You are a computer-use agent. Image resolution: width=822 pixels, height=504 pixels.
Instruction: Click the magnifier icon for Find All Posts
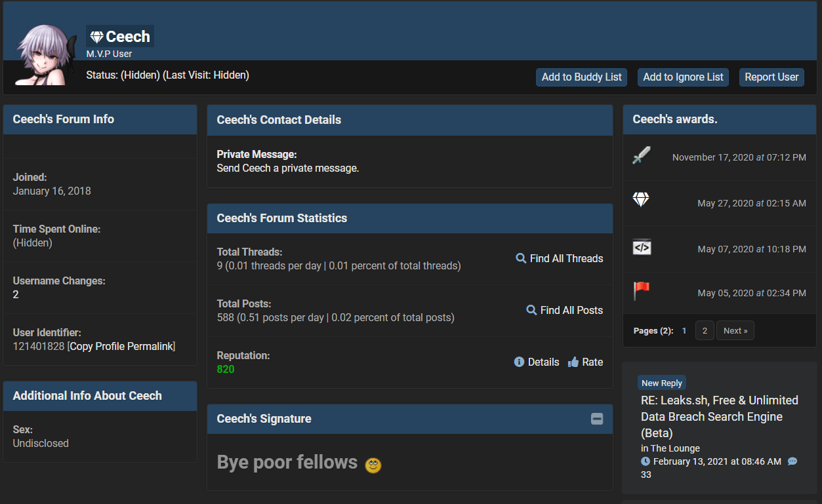[532, 310]
